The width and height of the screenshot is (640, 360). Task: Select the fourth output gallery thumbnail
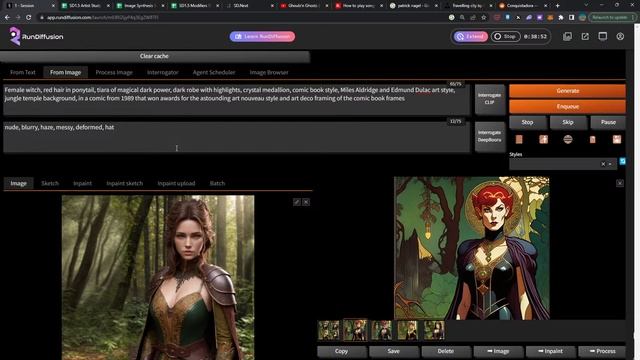[x=408, y=330]
